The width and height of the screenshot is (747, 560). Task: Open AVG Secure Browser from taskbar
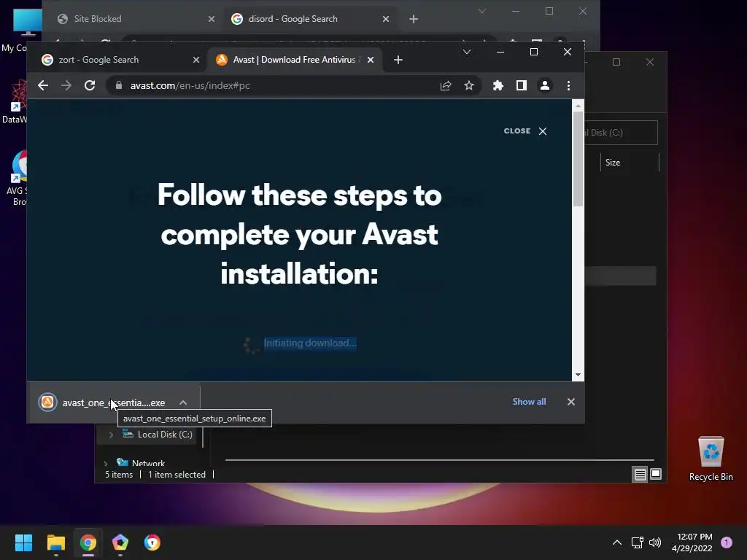[x=152, y=542]
